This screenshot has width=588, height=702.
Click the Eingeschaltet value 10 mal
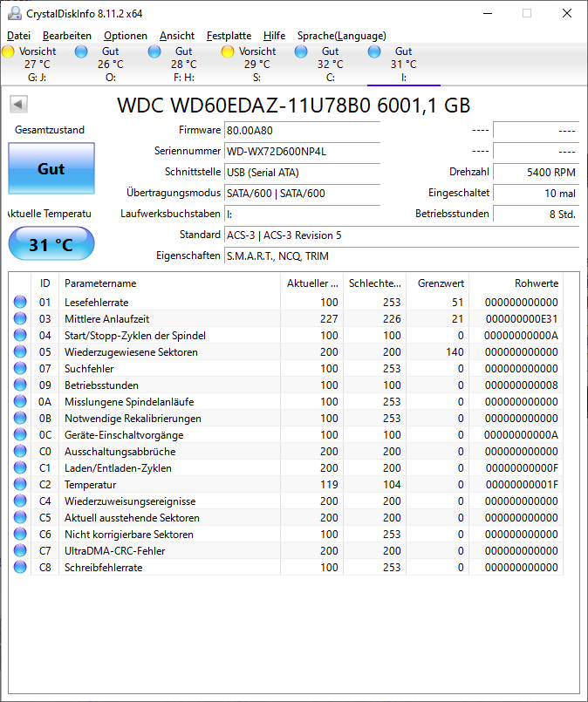click(x=536, y=194)
